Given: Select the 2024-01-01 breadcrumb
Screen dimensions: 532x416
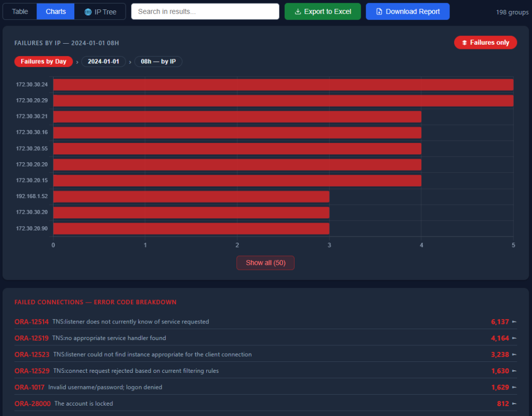Looking at the screenshot, I should click(x=103, y=61).
